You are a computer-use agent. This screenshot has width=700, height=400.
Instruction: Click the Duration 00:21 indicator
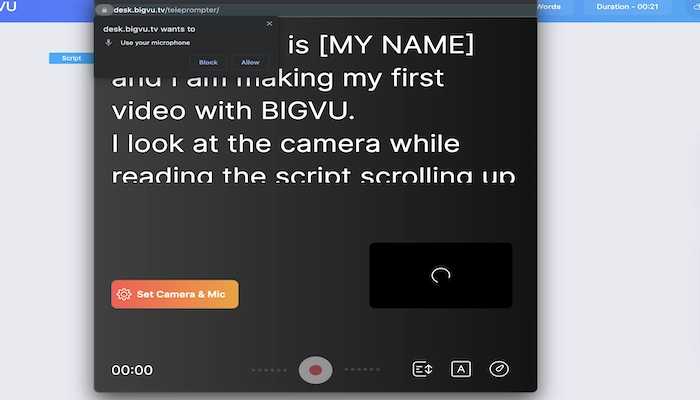[626, 6]
